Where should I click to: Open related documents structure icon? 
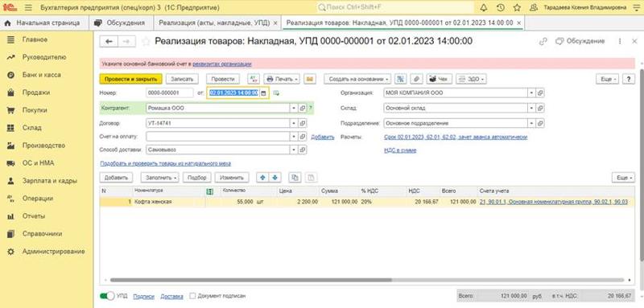(401, 79)
